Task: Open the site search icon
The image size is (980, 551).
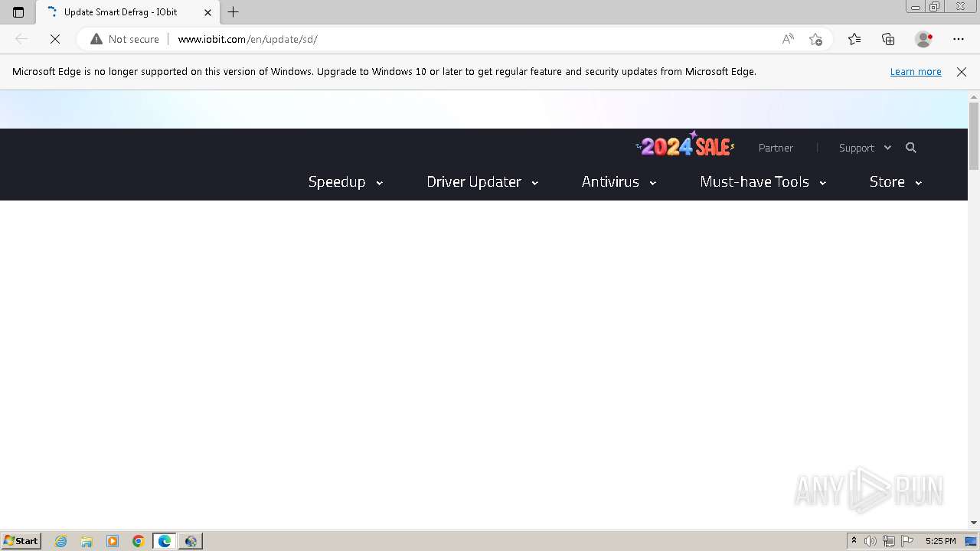Action: [x=911, y=148]
